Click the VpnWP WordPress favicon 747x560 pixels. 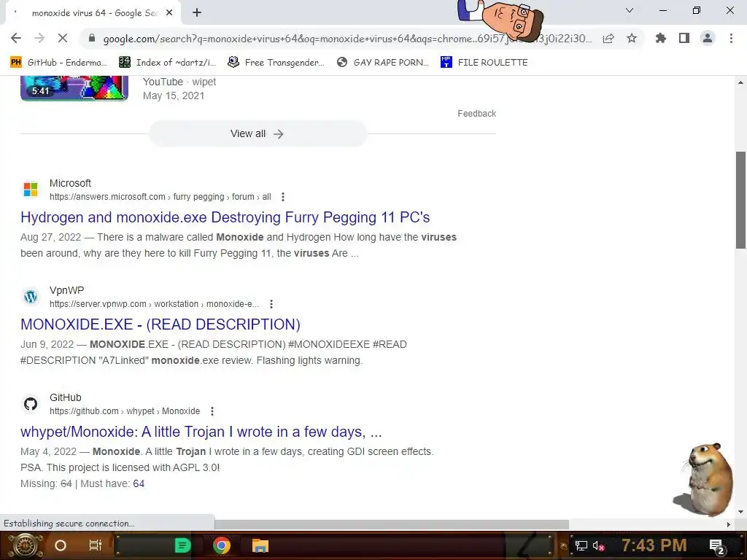31,296
